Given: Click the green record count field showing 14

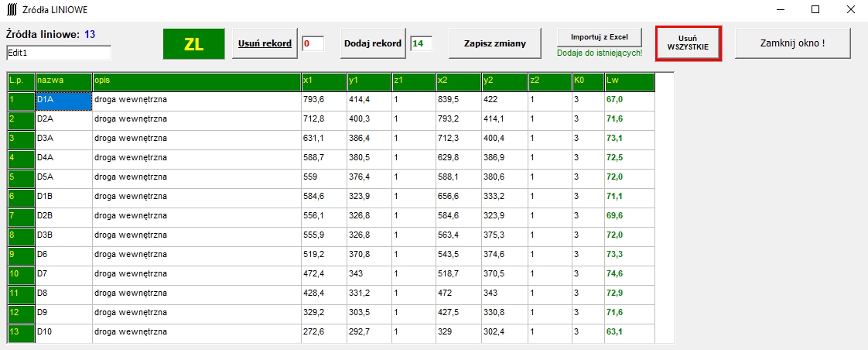Looking at the screenshot, I should click(421, 43).
